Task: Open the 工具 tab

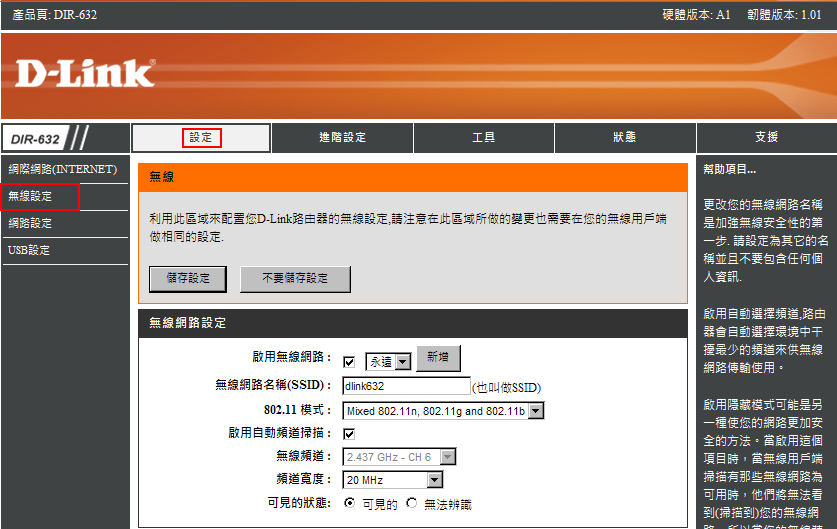Action: (484, 138)
